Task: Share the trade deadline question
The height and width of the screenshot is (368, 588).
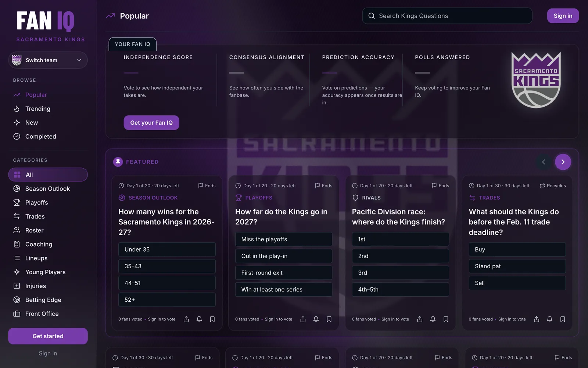Action: 537,319
